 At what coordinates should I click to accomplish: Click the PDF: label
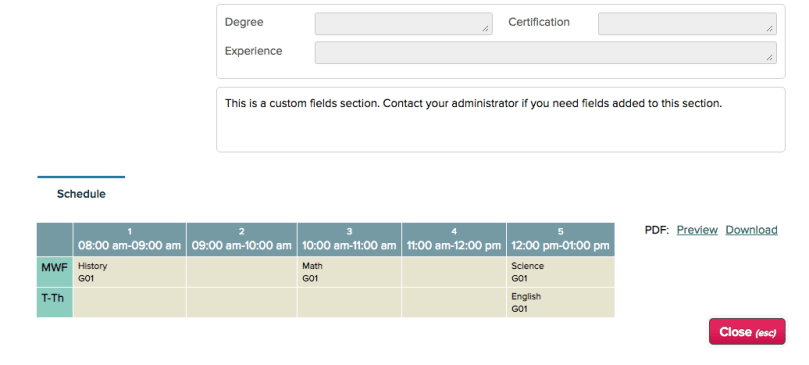coord(657,230)
